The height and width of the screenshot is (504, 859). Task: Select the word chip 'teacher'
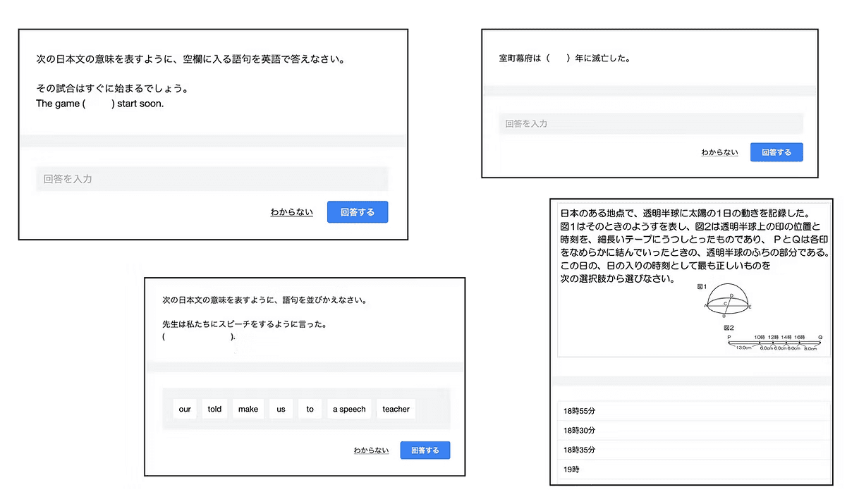pyautogui.click(x=396, y=409)
